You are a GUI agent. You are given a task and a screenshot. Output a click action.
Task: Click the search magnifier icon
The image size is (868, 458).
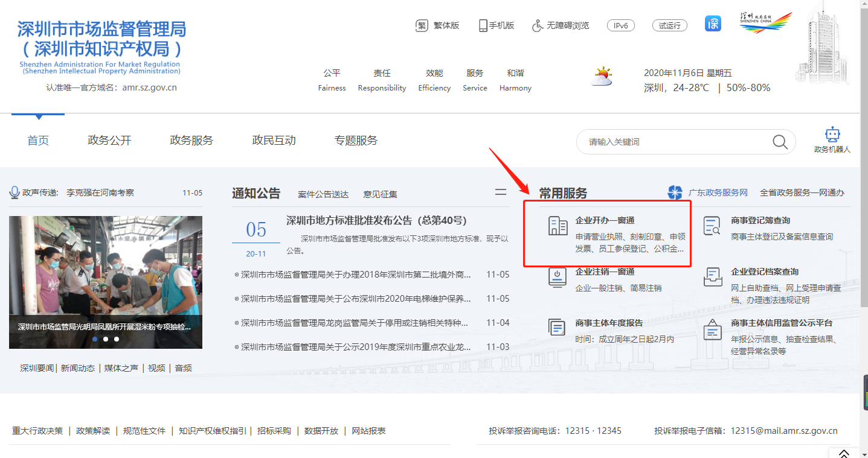pyautogui.click(x=779, y=141)
